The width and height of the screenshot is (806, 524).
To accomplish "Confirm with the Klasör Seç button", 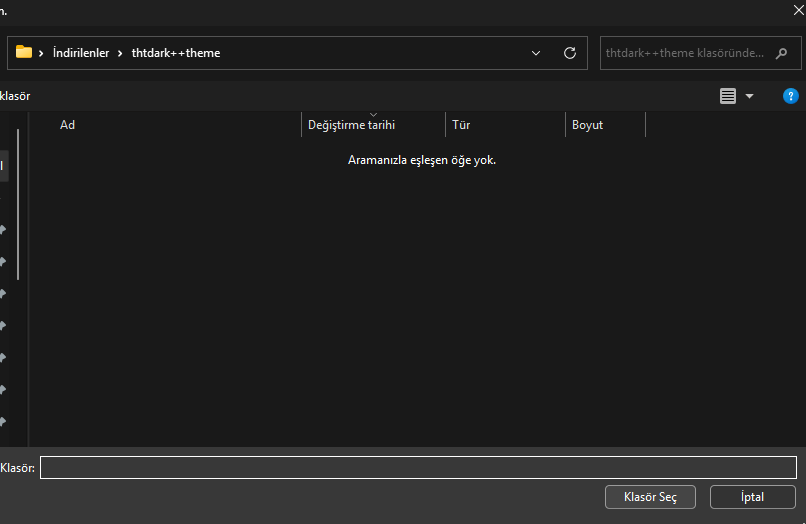I will coord(650,497).
